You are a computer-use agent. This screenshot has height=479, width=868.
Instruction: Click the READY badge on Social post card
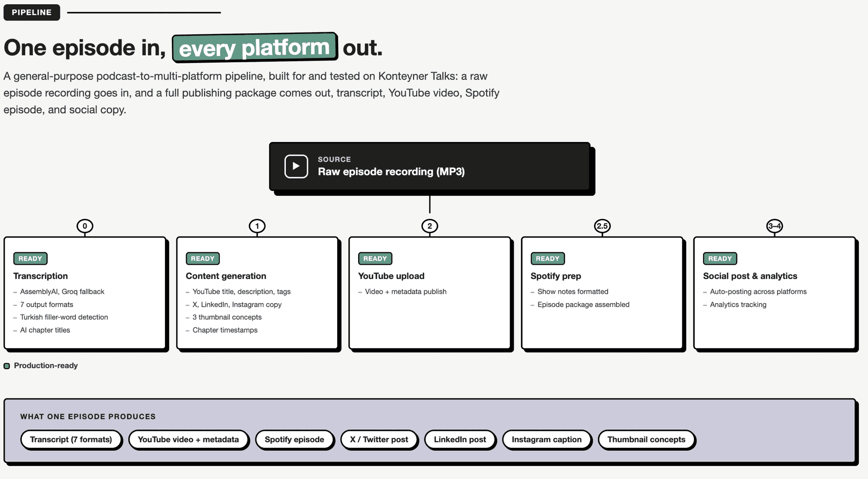(x=720, y=259)
